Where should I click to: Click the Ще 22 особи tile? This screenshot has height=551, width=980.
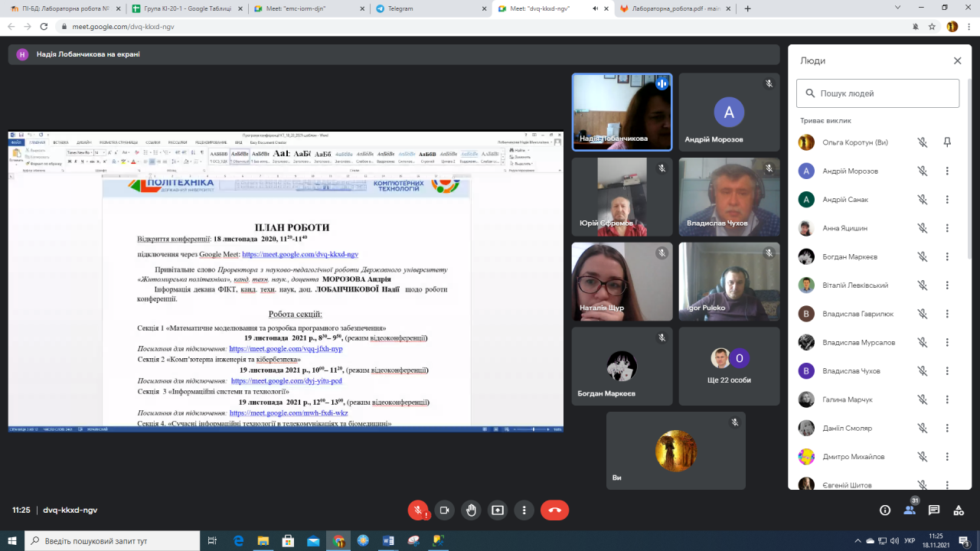click(x=729, y=367)
